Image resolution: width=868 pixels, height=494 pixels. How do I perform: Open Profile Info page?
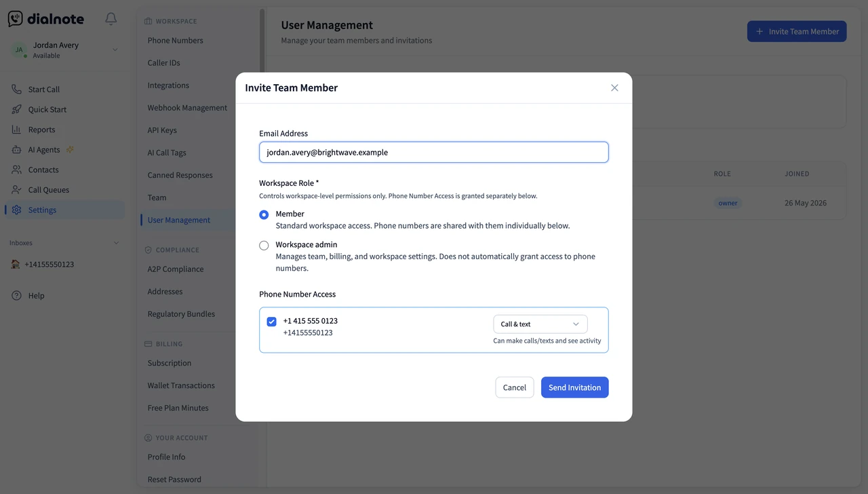pyautogui.click(x=166, y=457)
